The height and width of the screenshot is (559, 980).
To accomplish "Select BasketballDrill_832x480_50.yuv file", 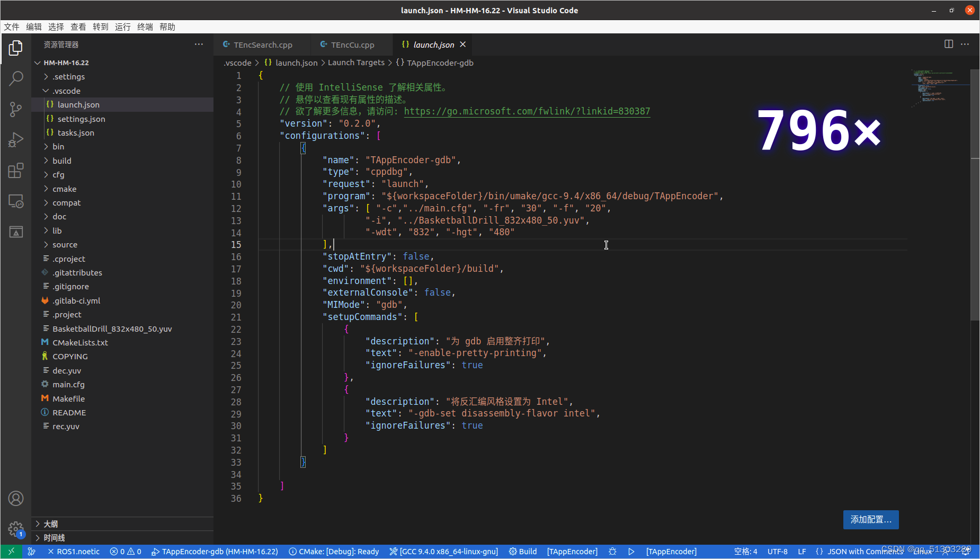I will pos(122,329).
